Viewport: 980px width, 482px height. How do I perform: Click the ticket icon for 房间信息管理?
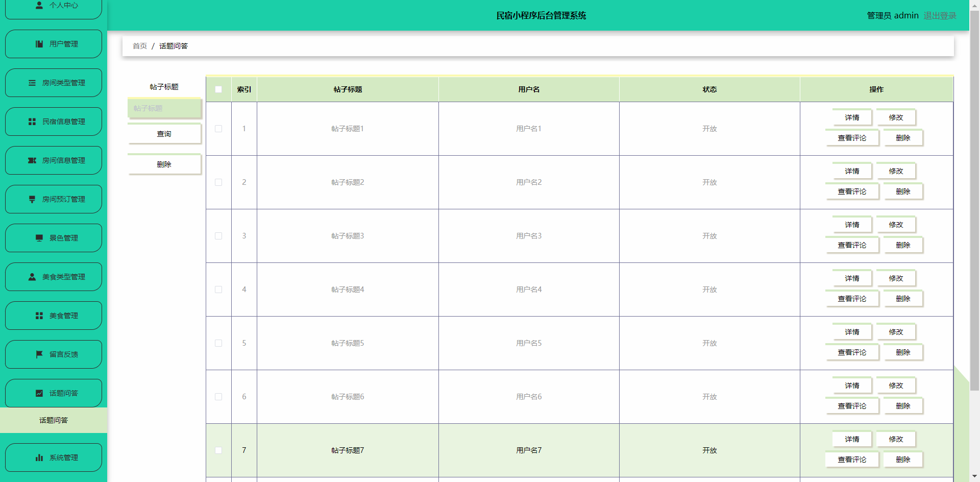click(32, 160)
